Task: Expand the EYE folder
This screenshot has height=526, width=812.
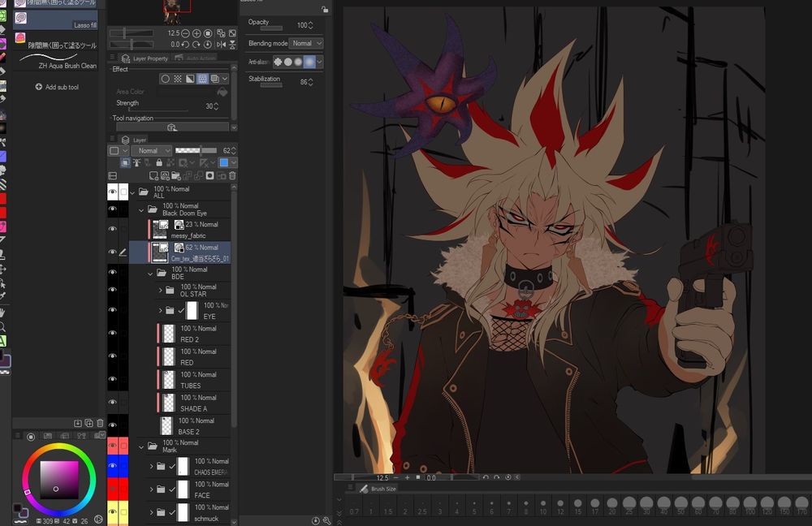Action: point(160,310)
